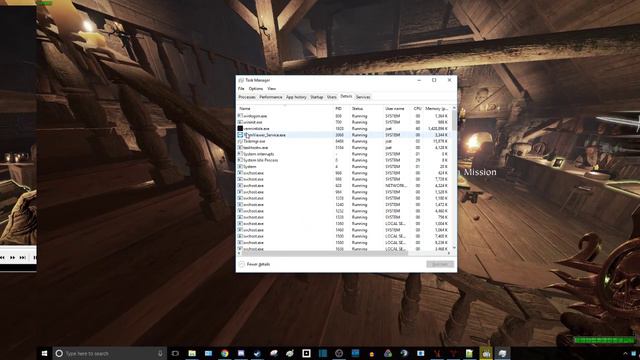The height and width of the screenshot is (360, 640).
Task: Open the Options menu in Task Manager
Action: (x=256, y=89)
